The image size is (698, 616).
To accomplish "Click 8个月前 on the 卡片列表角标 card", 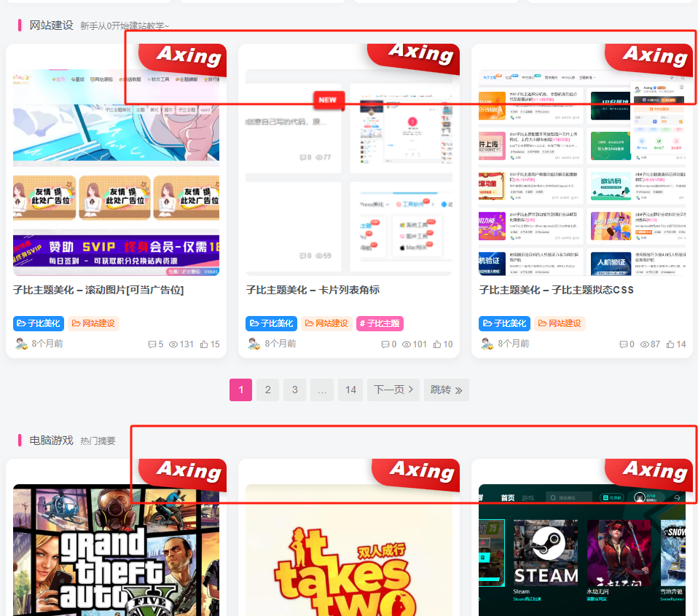I will click(281, 344).
